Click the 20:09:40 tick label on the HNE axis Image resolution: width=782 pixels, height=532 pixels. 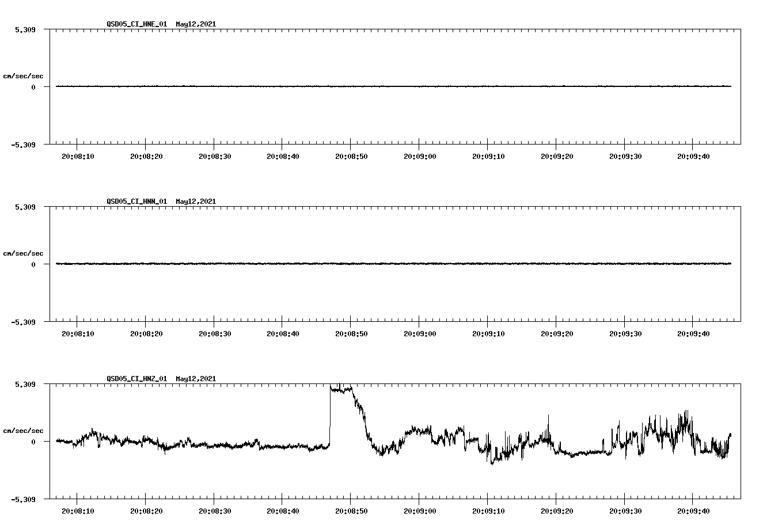click(692, 155)
